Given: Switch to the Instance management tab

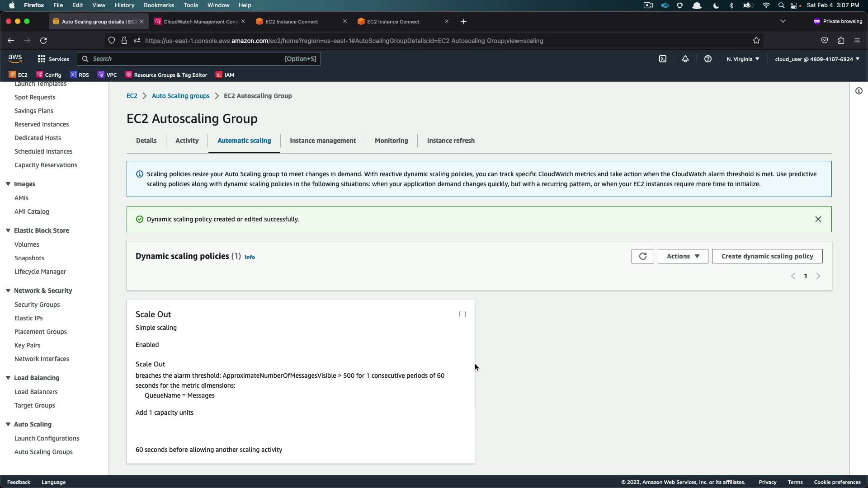Looking at the screenshot, I should 322,141.
